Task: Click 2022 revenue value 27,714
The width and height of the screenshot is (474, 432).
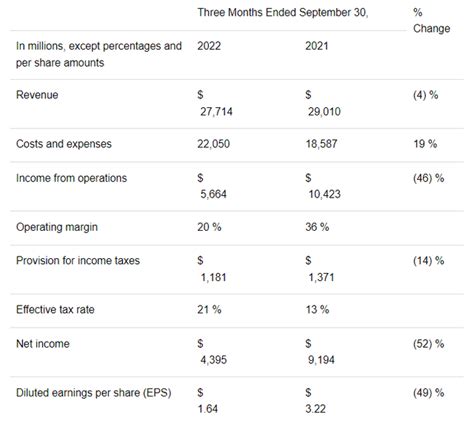Action: [x=216, y=112]
